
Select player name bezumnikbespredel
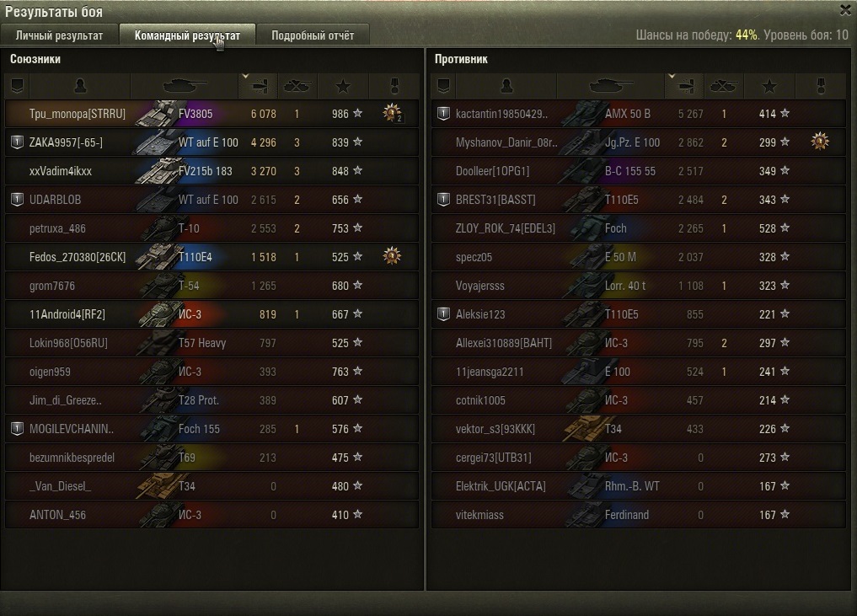point(72,458)
